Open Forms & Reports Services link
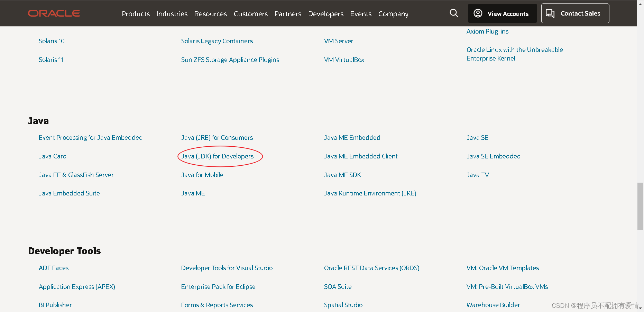 tap(217, 305)
